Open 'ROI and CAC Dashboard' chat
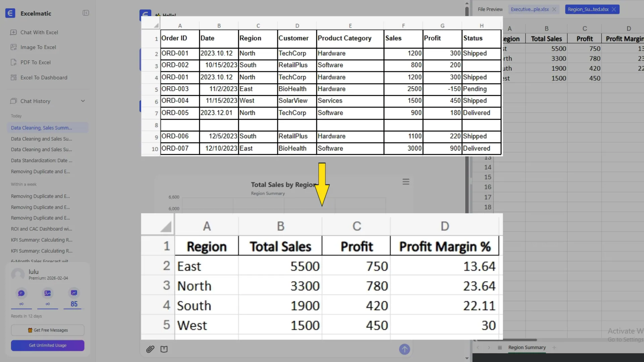Viewport: 644px width, 362px height. (x=41, y=229)
